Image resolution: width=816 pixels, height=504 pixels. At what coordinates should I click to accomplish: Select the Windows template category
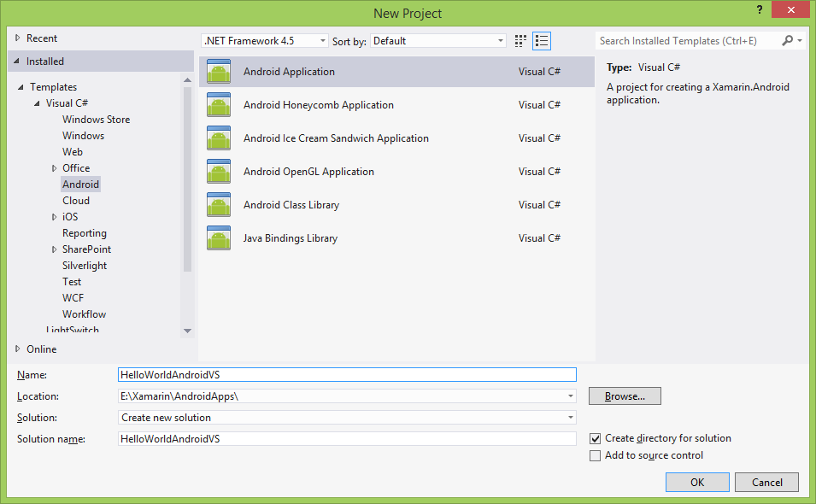(83, 136)
